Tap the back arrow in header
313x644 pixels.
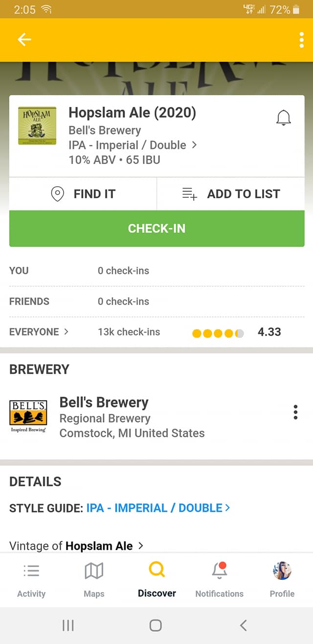pyautogui.click(x=24, y=40)
